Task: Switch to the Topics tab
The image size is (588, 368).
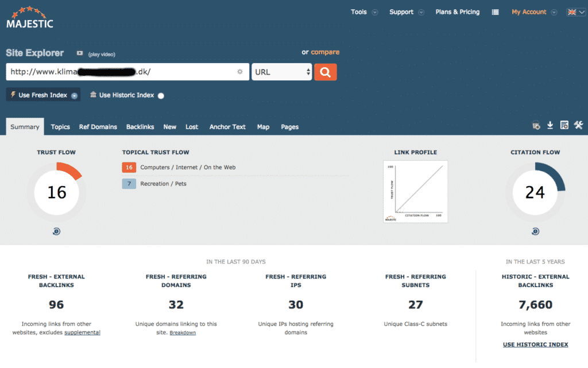Action: click(60, 127)
